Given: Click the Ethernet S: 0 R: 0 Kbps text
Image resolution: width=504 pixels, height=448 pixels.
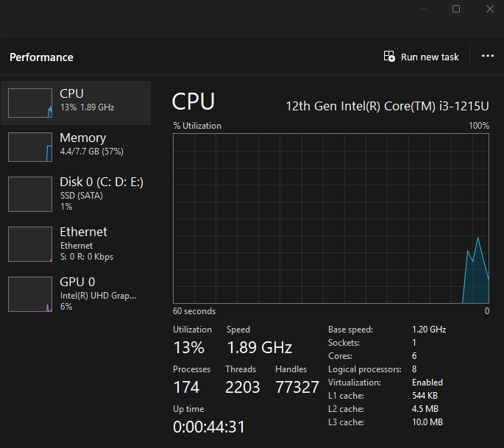Looking at the screenshot, I should [x=87, y=257].
